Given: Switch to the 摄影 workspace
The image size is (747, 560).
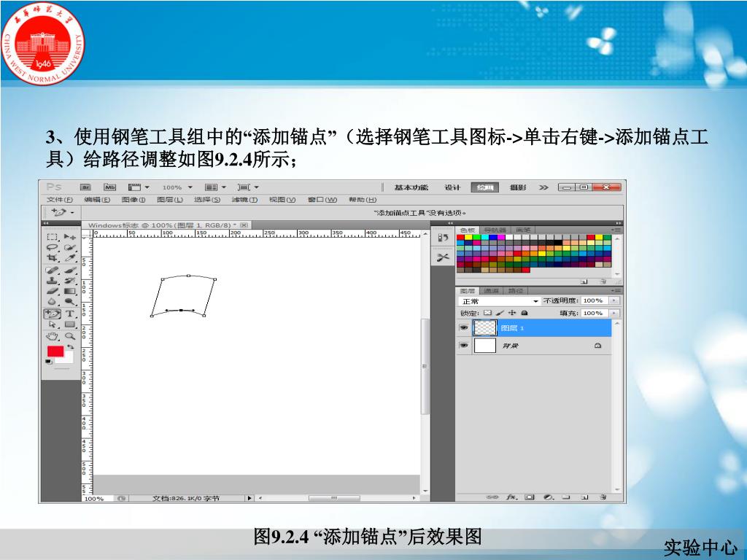Looking at the screenshot, I should (518, 187).
